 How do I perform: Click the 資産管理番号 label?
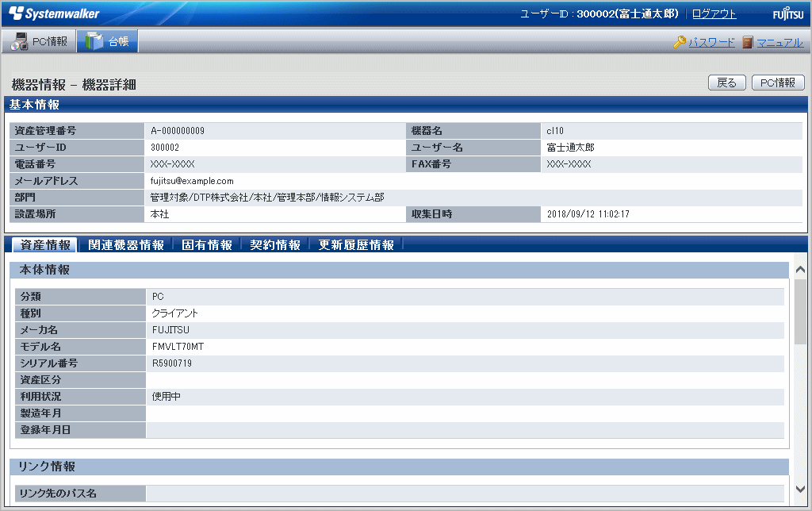pos(45,131)
